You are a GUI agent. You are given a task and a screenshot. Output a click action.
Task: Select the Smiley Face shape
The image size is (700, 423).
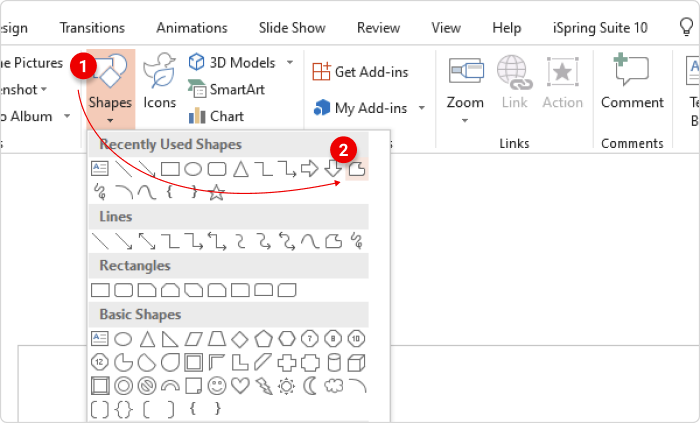click(x=217, y=386)
